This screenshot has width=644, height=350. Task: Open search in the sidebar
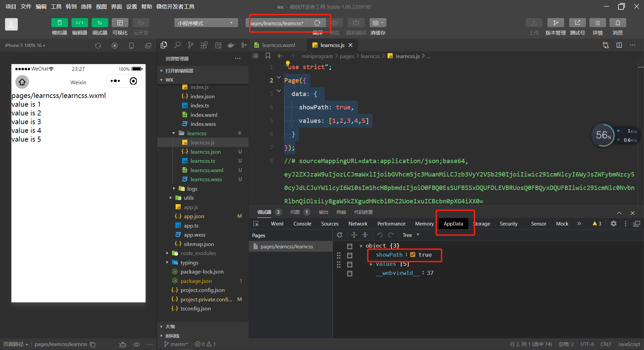coord(177,45)
